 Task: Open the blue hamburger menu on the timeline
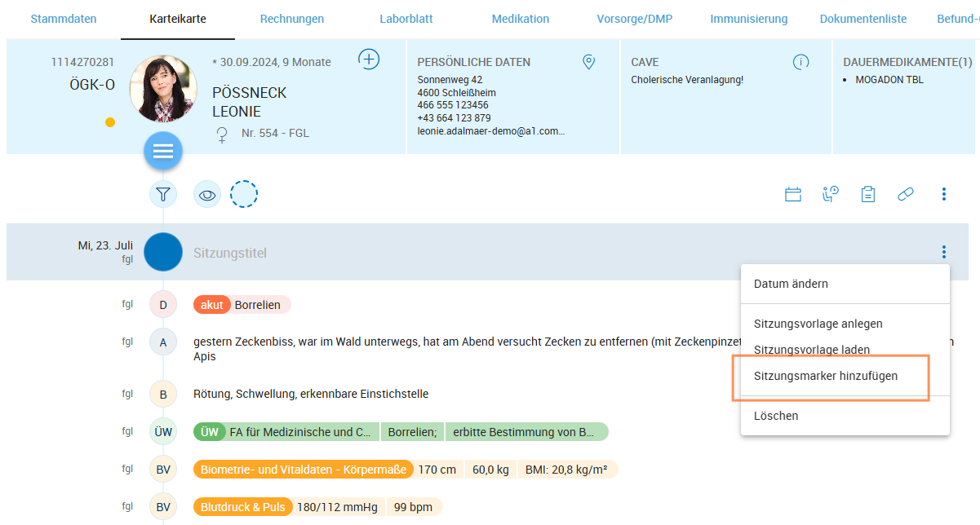(x=162, y=151)
